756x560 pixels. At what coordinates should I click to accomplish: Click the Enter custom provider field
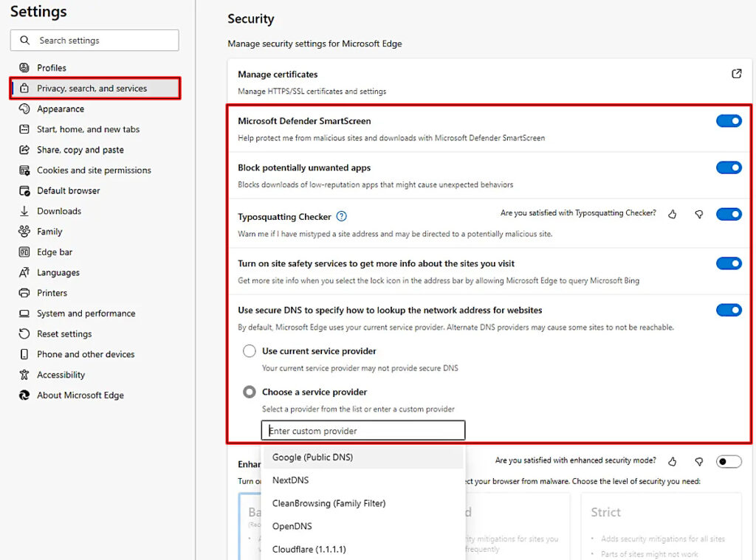363,430
